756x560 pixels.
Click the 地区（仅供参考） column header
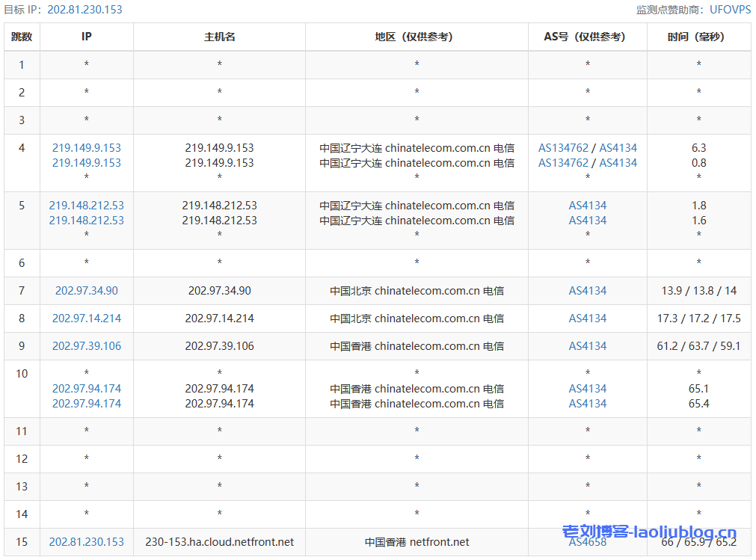(x=417, y=37)
